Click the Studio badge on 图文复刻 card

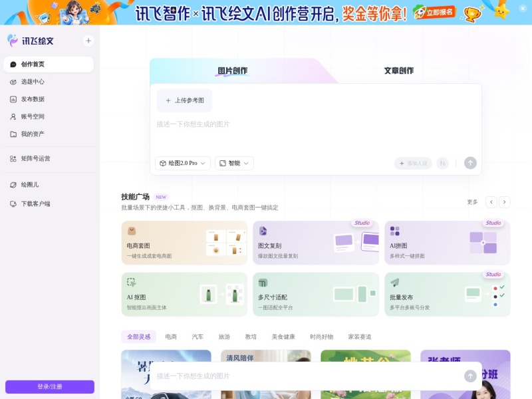pyautogui.click(x=362, y=223)
